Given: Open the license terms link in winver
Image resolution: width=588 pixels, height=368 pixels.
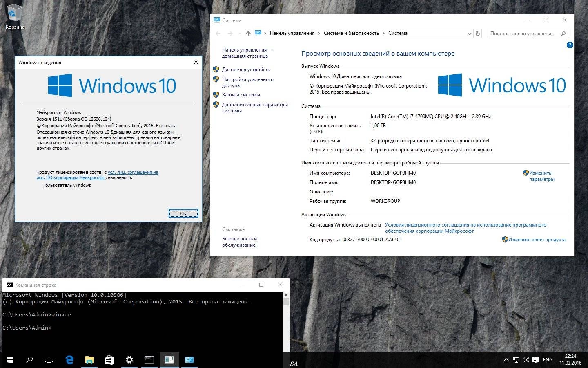Looking at the screenshot, I should pos(98,175).
